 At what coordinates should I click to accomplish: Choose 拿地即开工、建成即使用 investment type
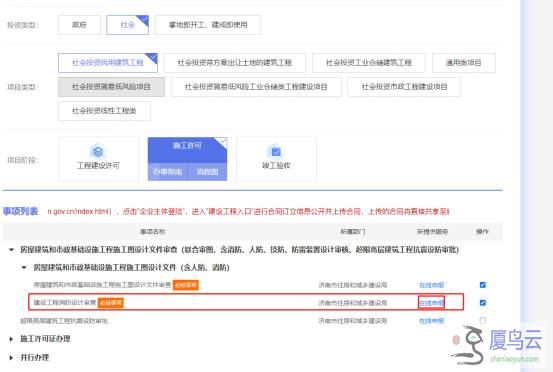[x=208, y=25]
